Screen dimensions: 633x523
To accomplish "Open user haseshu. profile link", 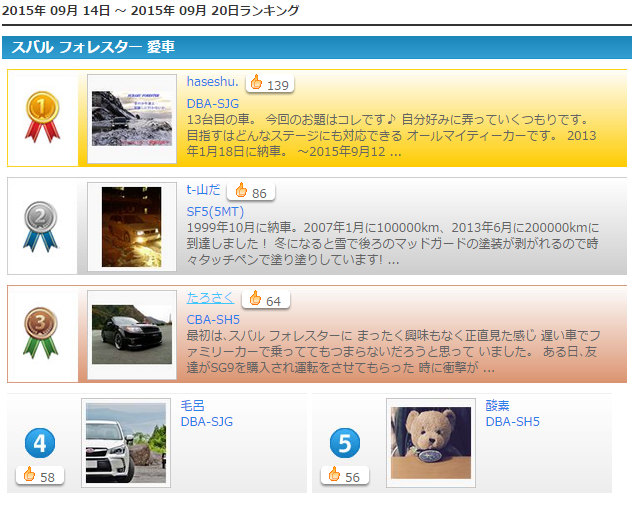I will 212,82.
